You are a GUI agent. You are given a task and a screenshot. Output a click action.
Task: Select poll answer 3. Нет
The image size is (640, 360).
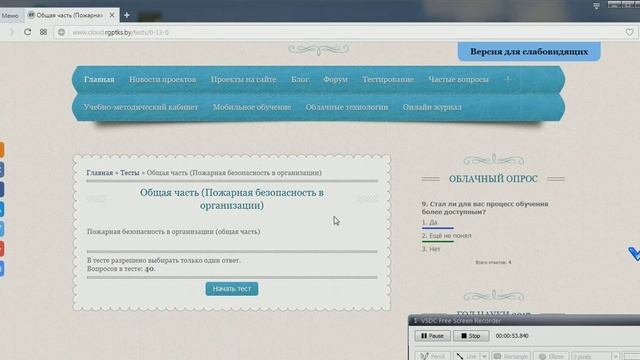(x=431, y=249)
